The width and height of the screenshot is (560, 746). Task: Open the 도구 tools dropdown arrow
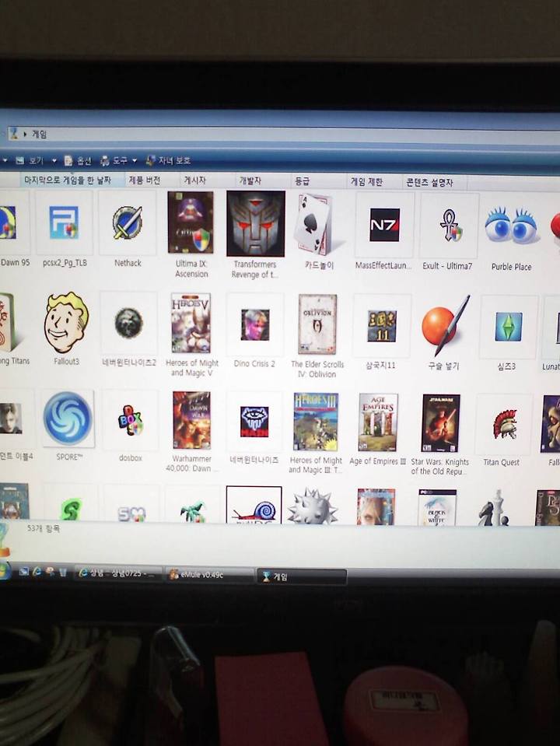pyautogui.click(x=135, y=161)
